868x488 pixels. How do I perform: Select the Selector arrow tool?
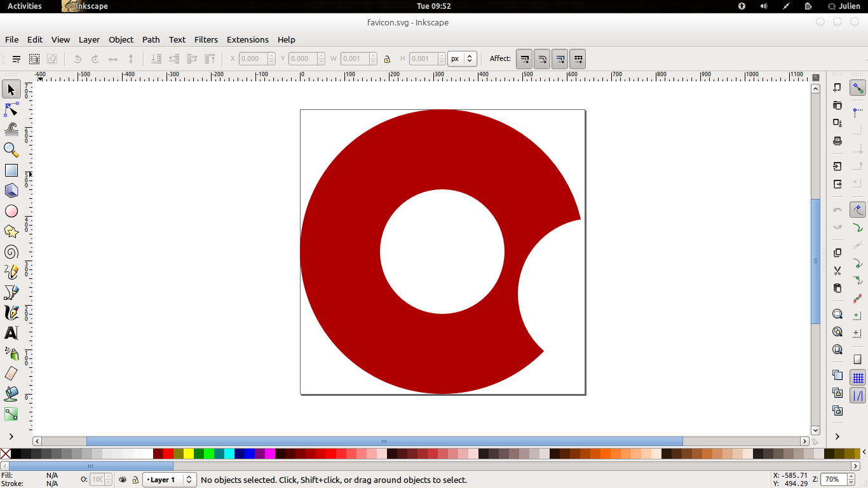pyautogui.click(x=11, y=89)
